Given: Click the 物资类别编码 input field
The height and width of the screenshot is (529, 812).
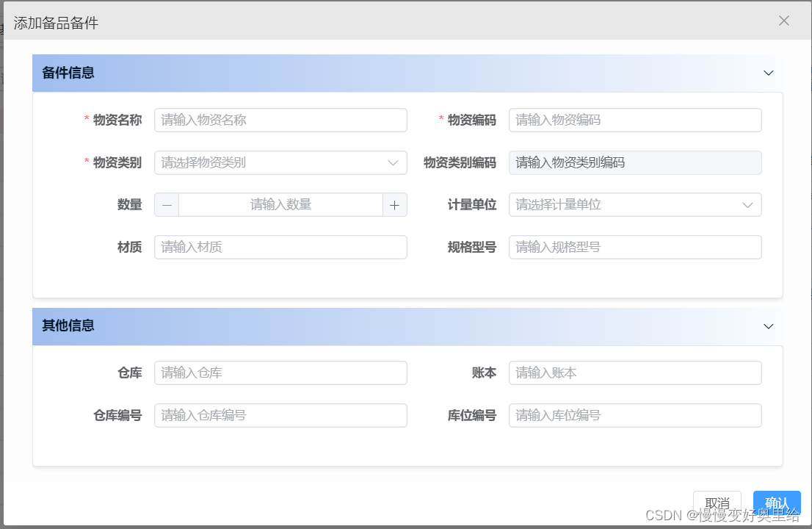Looking at the screenshot, I should pyautogui.click(x=635, y=162).
